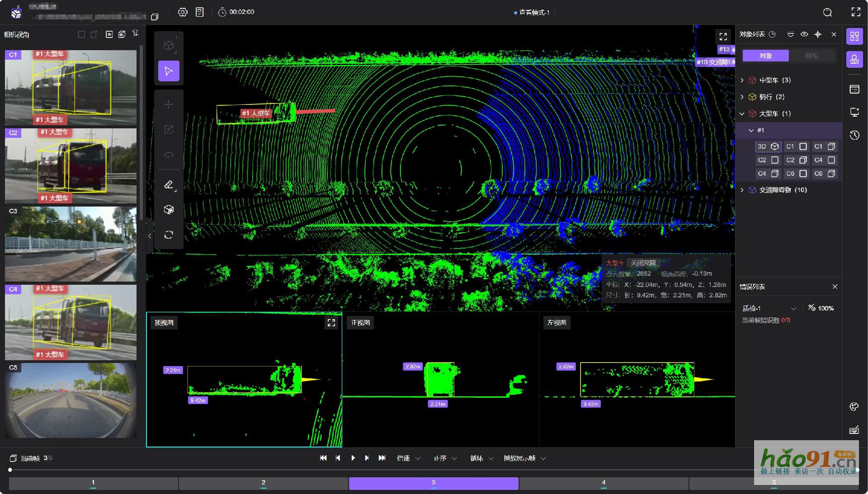The height and width of the screenshot is (494, 868).
Task: Enter full-screen mode from the top-right corner
Action: click(x=856, y=12)
